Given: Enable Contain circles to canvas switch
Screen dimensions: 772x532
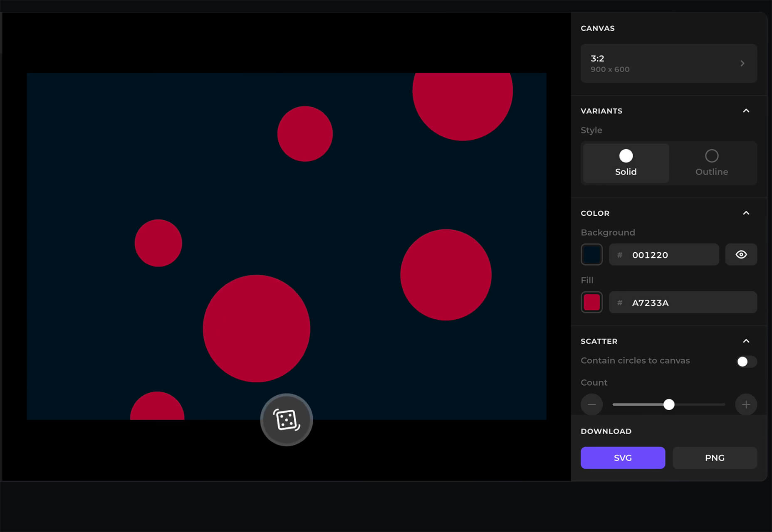Looking at the screenshot, I should coord(746,362).
